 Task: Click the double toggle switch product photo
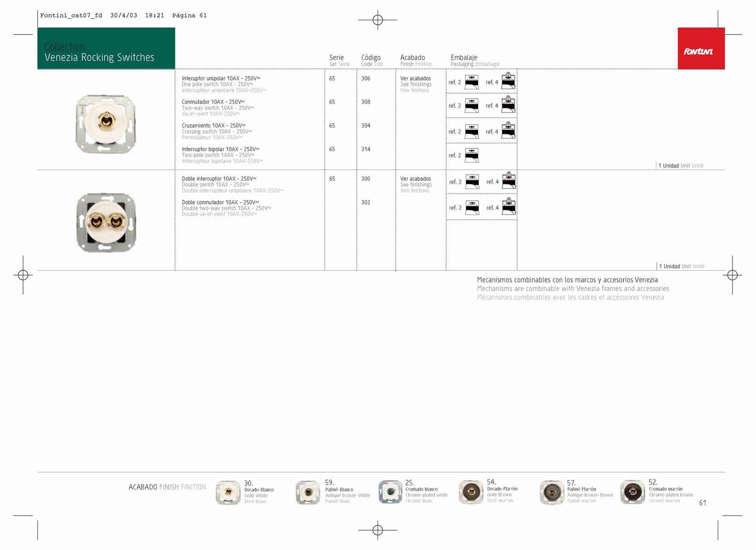(x=106, y=223)
